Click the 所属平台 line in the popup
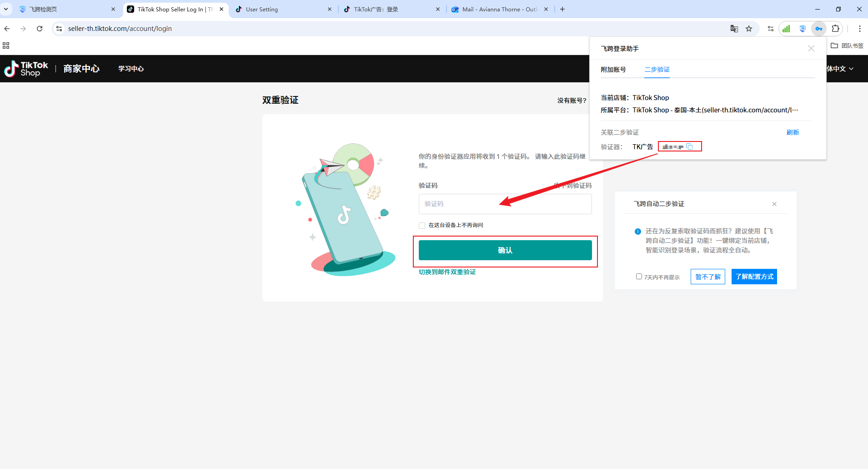This screenshot has width=868, height=469. click(x=699, y=110)
